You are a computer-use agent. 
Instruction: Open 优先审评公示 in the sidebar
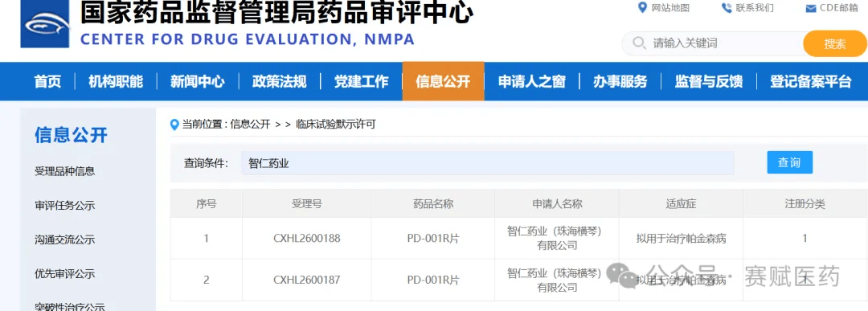(x=65, y=274)
